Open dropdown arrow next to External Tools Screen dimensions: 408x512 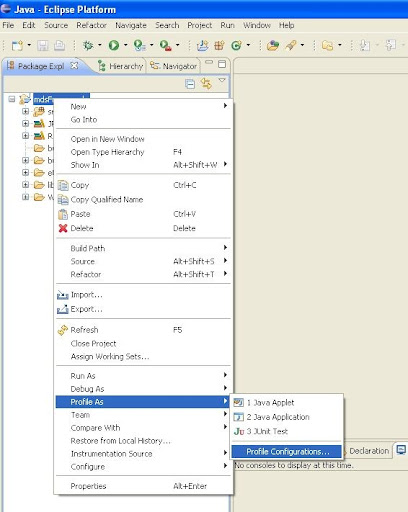(x=178, y=45)
